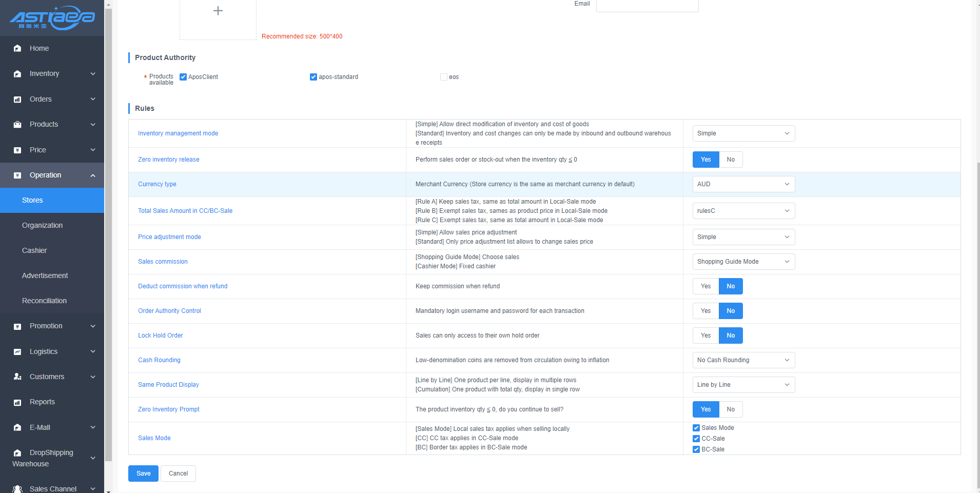Viewport: 980px width, 493px height.
Task: Open the Cash Rounding dropdown
Action: 743,360
